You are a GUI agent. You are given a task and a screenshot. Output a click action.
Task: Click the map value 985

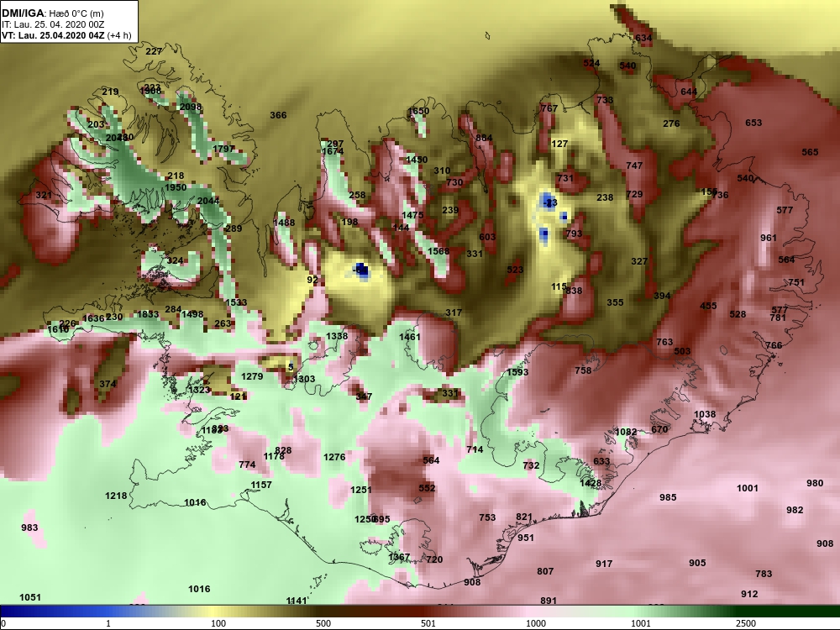(668, 497)
